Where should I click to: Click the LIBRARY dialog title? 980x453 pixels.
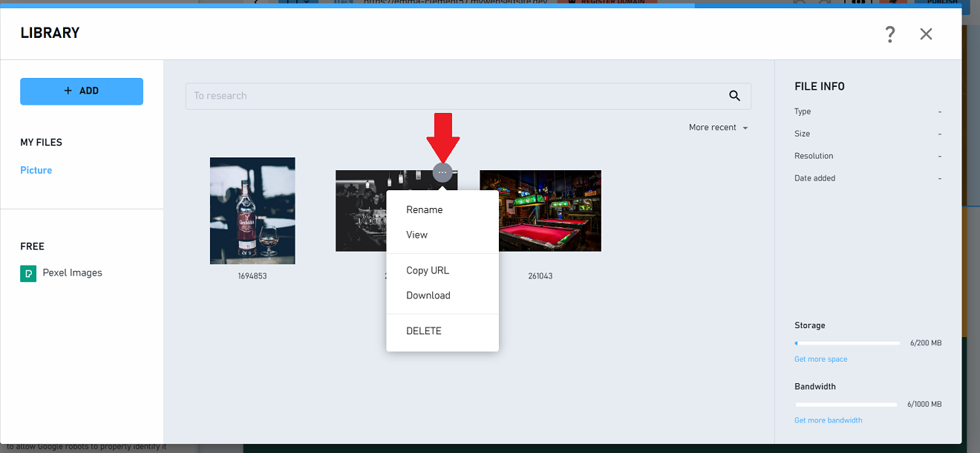click(x=50, y=33)
